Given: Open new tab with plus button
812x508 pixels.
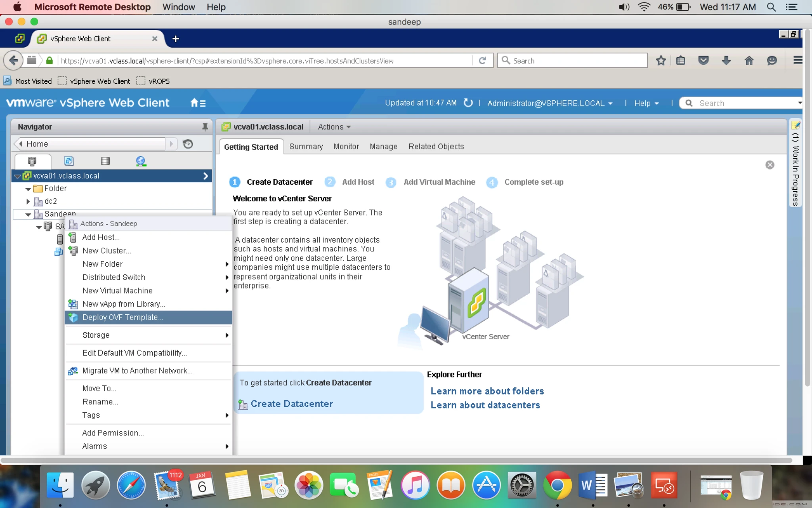Looking at the screenshot, I should pyautogui.click(x=176, y=39).
